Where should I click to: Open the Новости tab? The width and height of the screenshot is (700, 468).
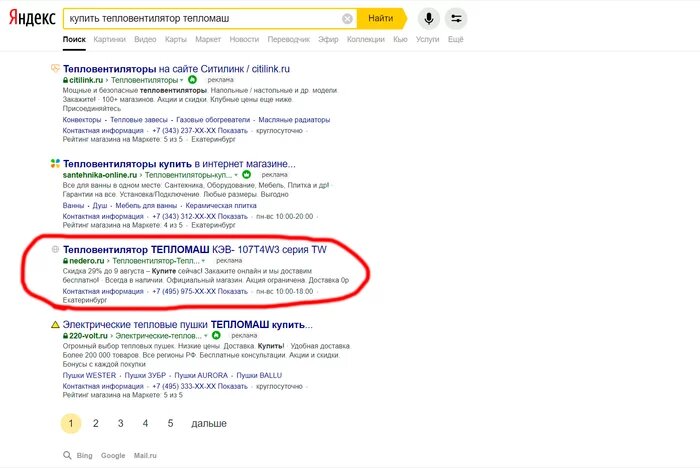click(x=244, y=39)
